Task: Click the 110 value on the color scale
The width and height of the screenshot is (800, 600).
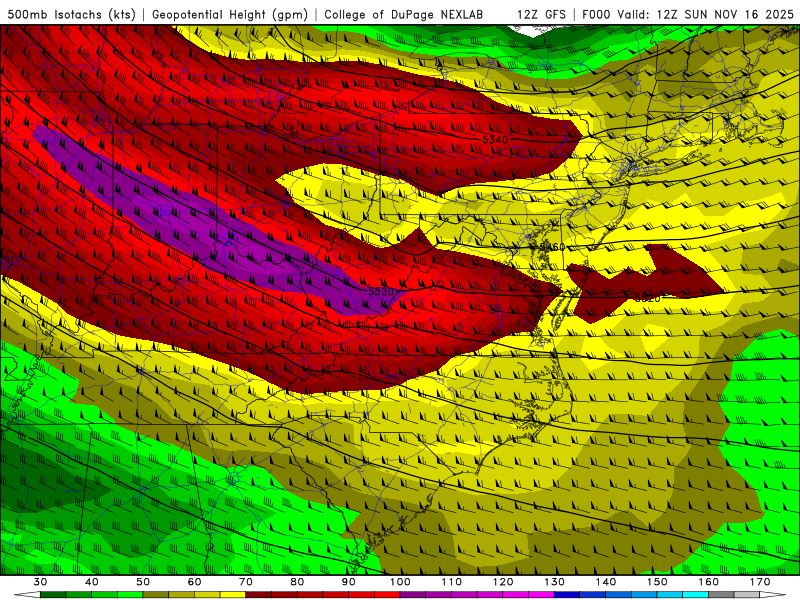Action: pos(452,582)
